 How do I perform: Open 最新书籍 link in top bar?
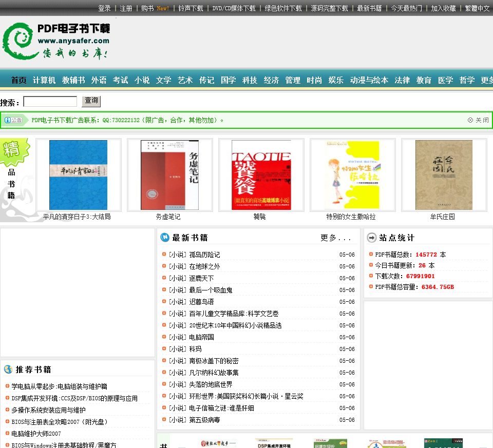(x=369, y=9)
